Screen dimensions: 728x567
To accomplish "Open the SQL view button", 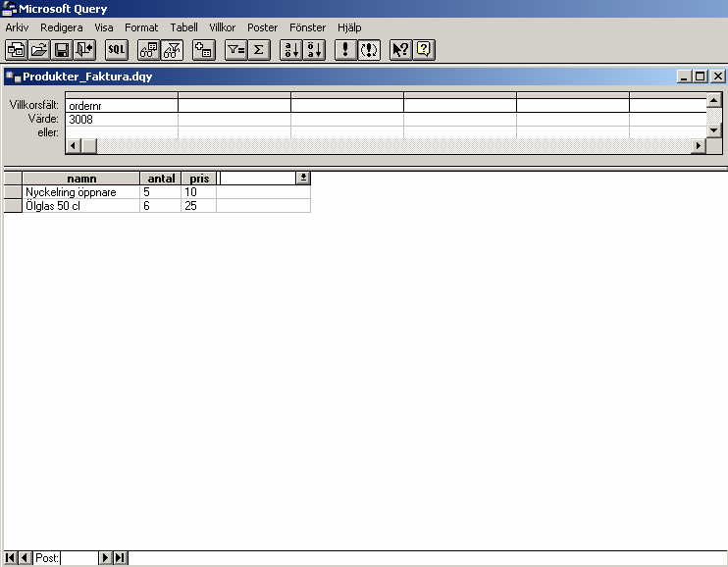I will [117, 50].
